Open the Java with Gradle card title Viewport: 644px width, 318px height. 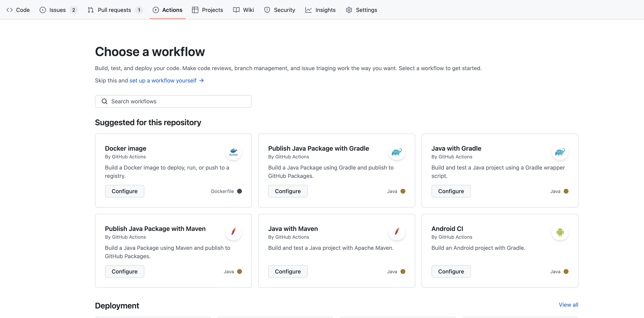tap(456, 148)
